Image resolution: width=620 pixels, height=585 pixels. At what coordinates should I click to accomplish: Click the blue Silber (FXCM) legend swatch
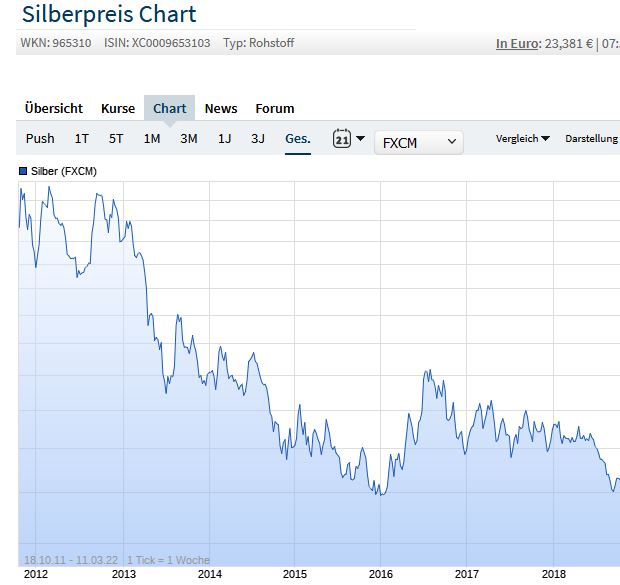coord(23,172)
